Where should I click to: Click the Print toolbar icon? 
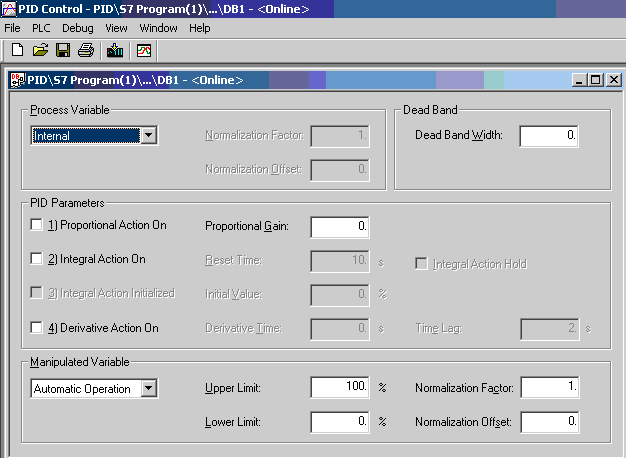[x=86, y=50]
